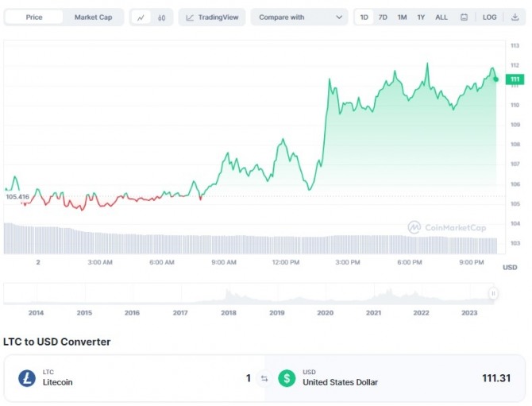Screen dimensions: 532x406
Task: Select the 7D time range
Action: pos(383,17)
